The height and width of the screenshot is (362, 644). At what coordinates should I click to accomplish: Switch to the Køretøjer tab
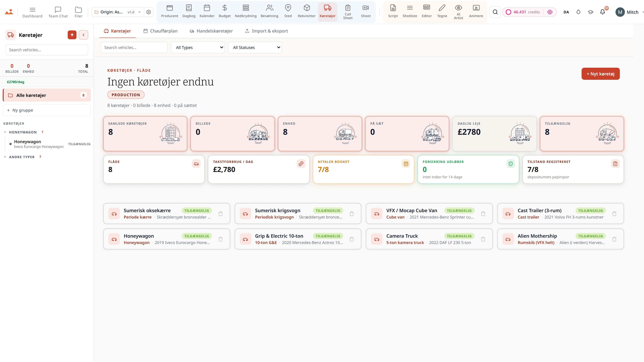coord(117,31)
